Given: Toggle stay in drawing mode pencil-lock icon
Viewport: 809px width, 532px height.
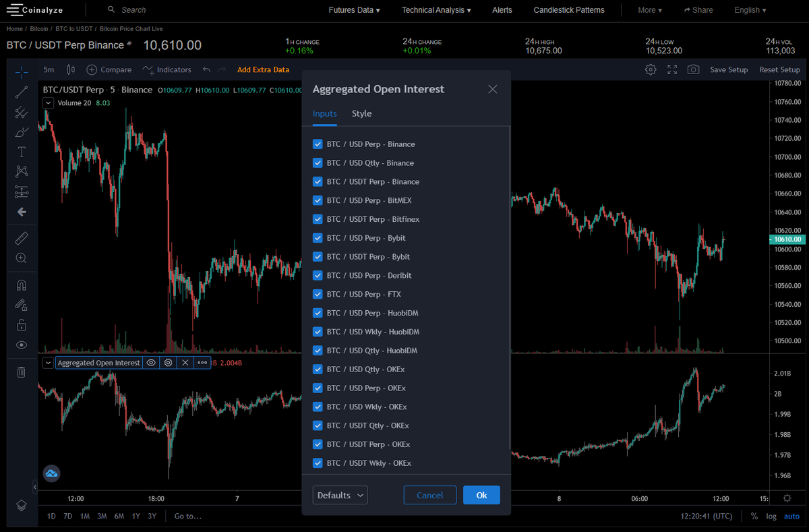Looking at the screenshot, I should (x=22, y=305).
